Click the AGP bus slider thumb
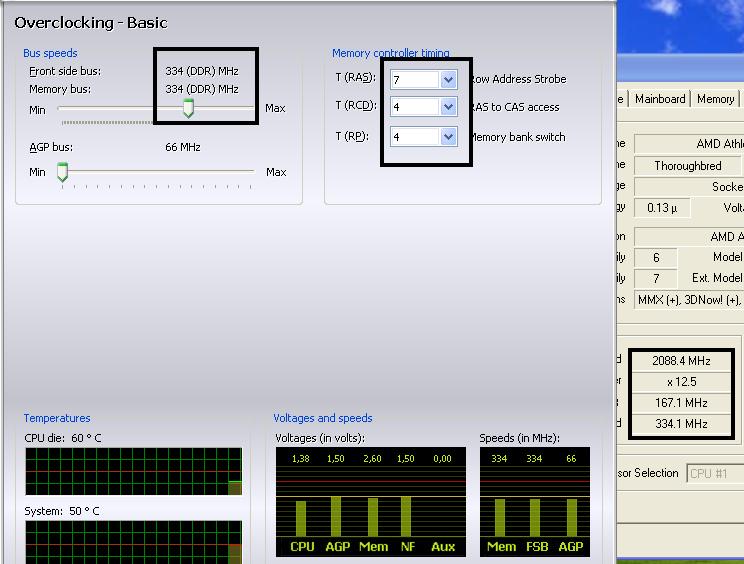Screen dimensions: 744x564 (x=62, y=172)
